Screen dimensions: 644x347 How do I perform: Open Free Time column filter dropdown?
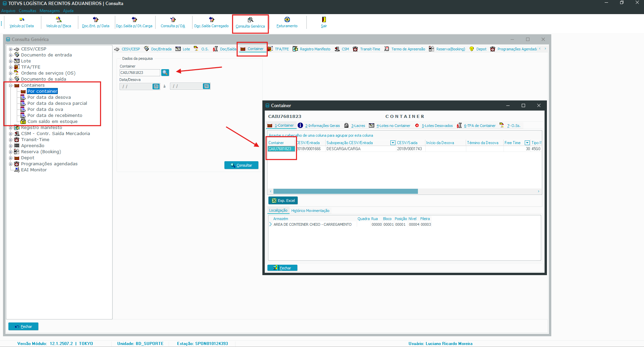pos(527,143)
